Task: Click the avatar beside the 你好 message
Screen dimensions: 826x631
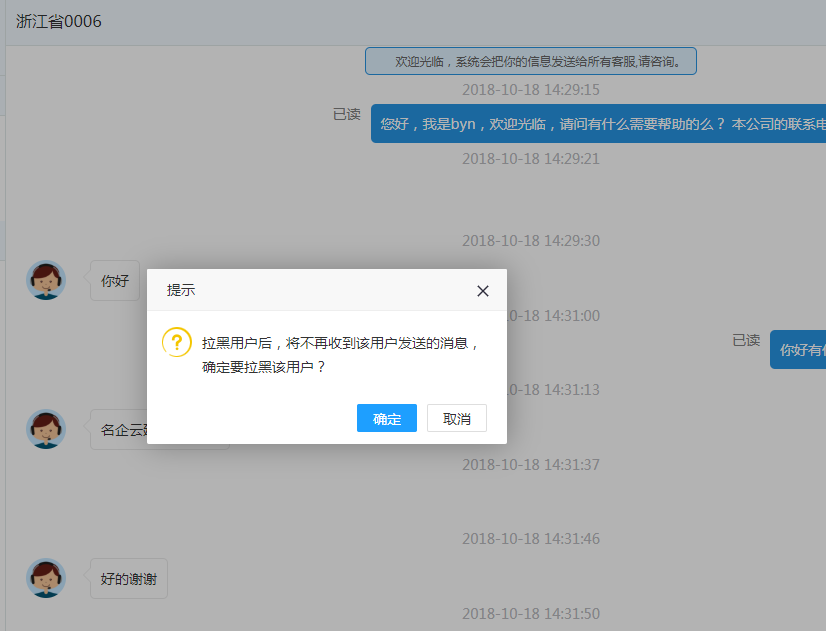Action: tap(46, 280)
